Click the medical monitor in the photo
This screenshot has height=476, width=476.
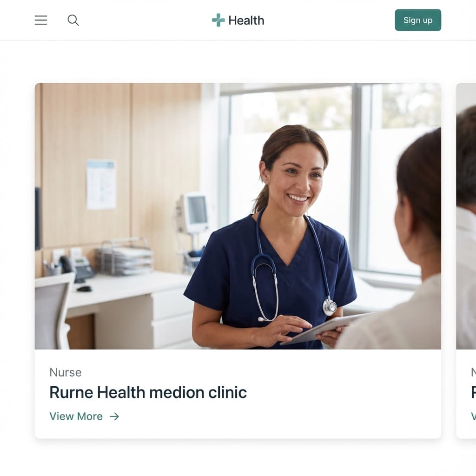(193, 213)
